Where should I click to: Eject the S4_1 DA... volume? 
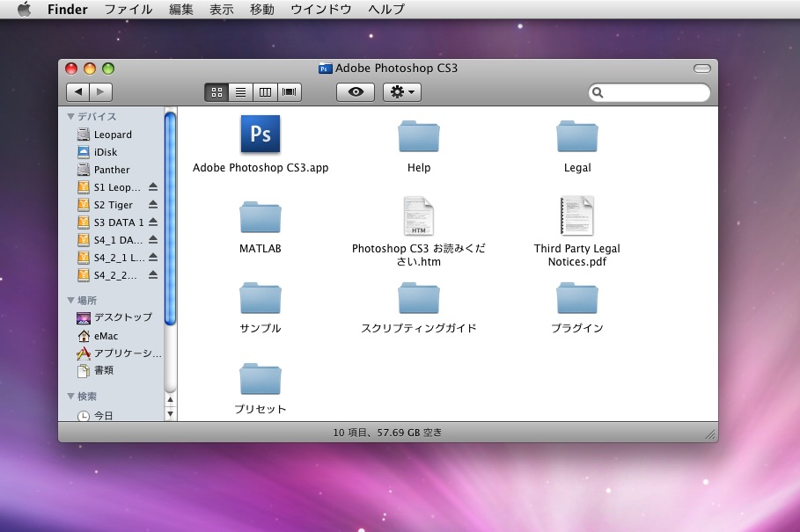coord(153,239)
